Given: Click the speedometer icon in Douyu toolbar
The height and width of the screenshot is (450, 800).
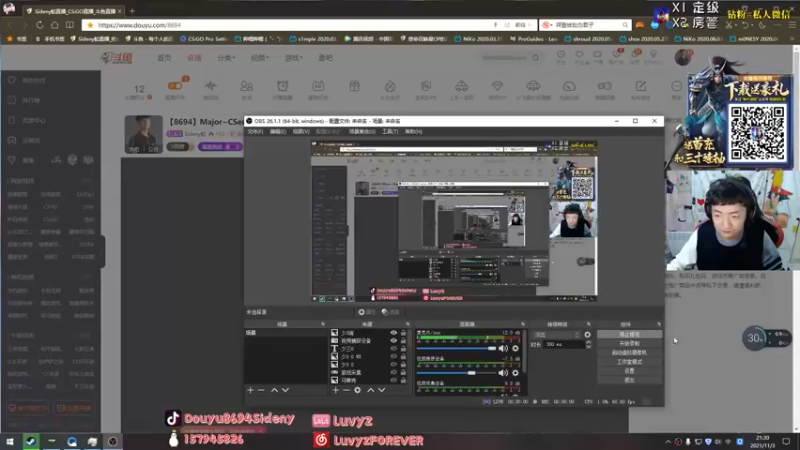Looking at the screenshot, I should 569,86.
